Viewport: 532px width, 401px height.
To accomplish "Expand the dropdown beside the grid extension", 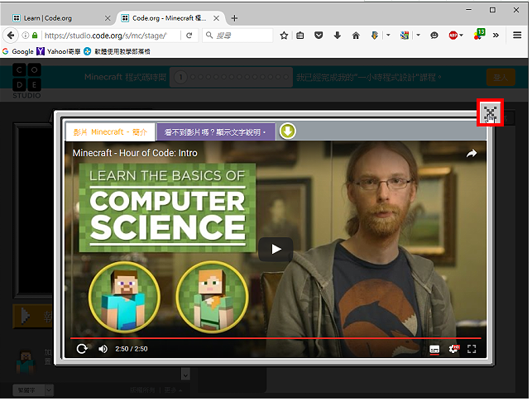I will 418,35.
